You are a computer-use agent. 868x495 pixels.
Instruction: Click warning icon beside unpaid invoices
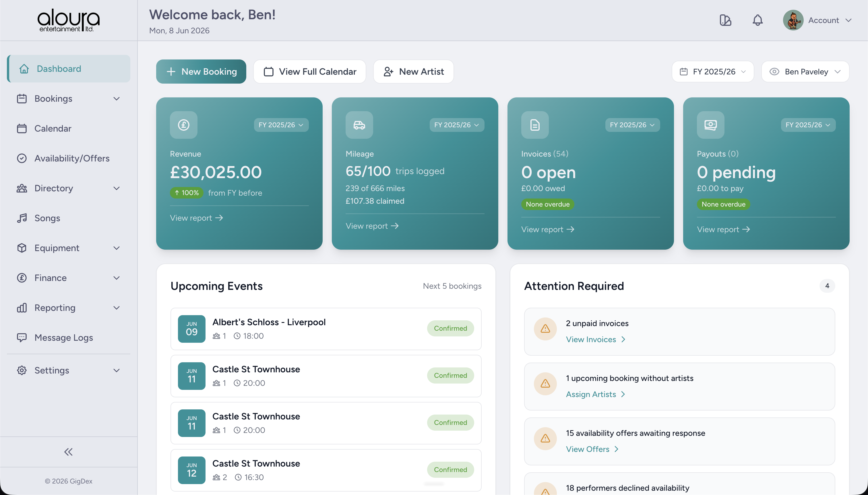point(545,329)
